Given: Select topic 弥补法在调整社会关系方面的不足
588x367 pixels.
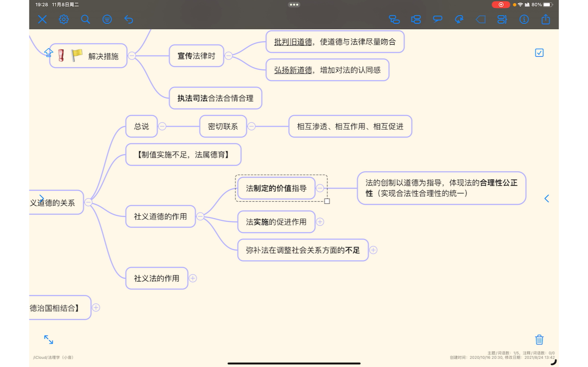Looking at the screenshot, I should tap(303, 250).
